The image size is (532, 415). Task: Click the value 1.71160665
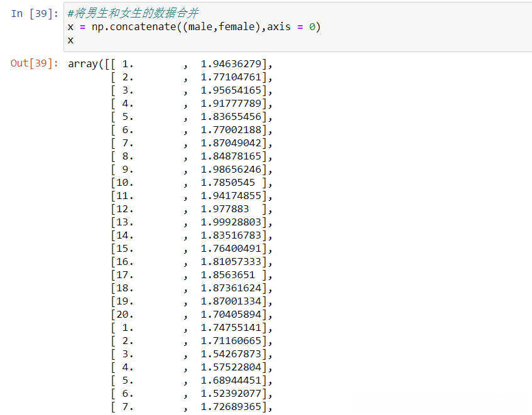click(231, 341)
